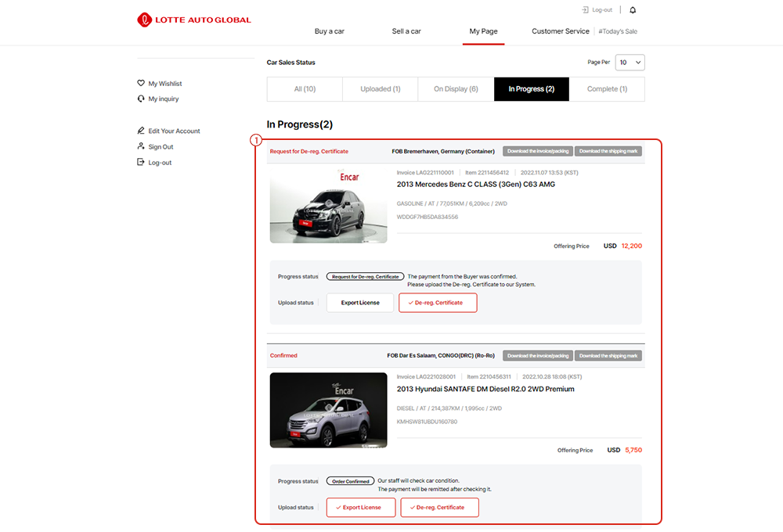Click the headset icon beside My inquiry

point(141,99)
